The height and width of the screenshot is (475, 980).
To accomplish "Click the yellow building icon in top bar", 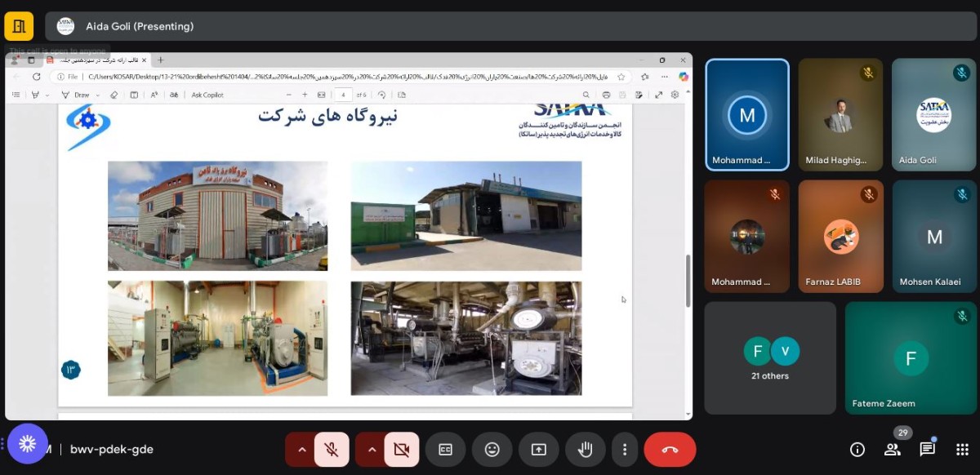I will coord(19,26).
